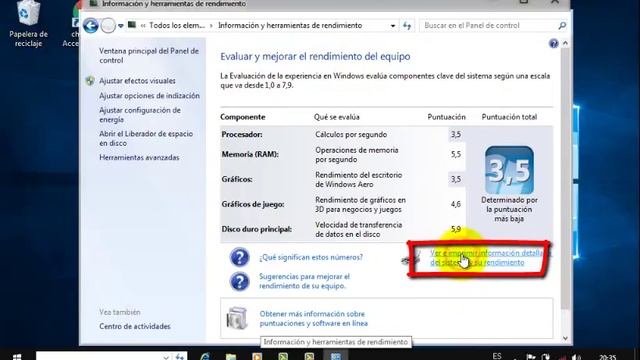Open the address bar history dropdown
Screen dimensions: 640x360
(x=393, y=26)
